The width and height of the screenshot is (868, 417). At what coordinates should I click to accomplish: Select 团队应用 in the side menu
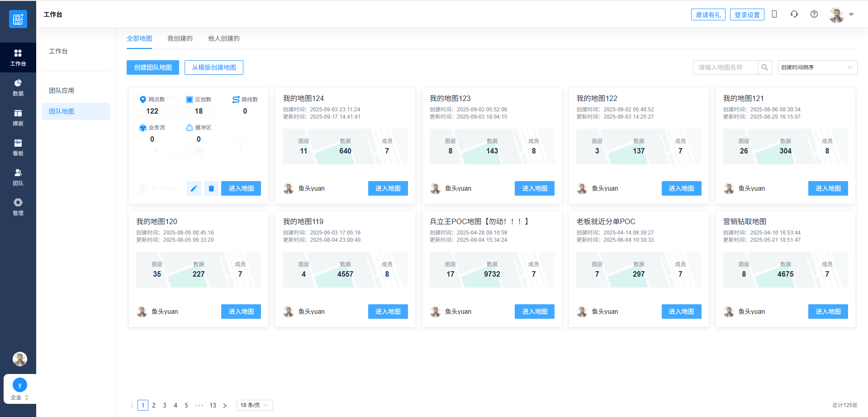[62, 91]
